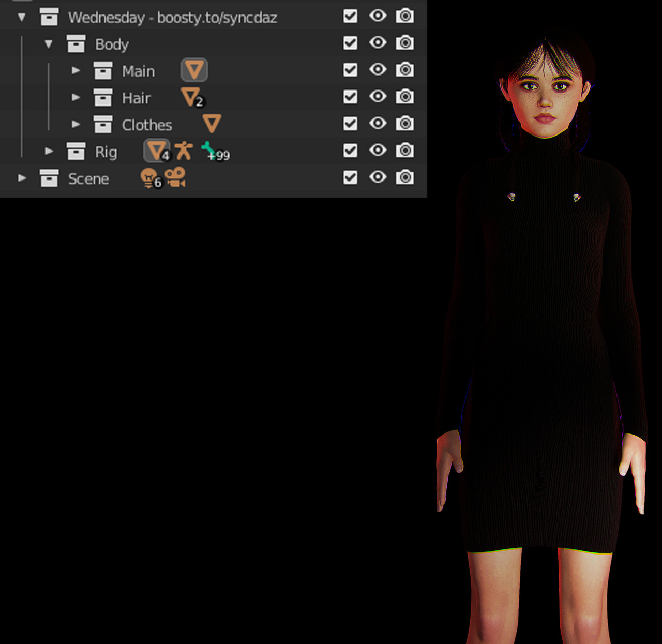Select the camera object icon in Scene row

(175, 177)
